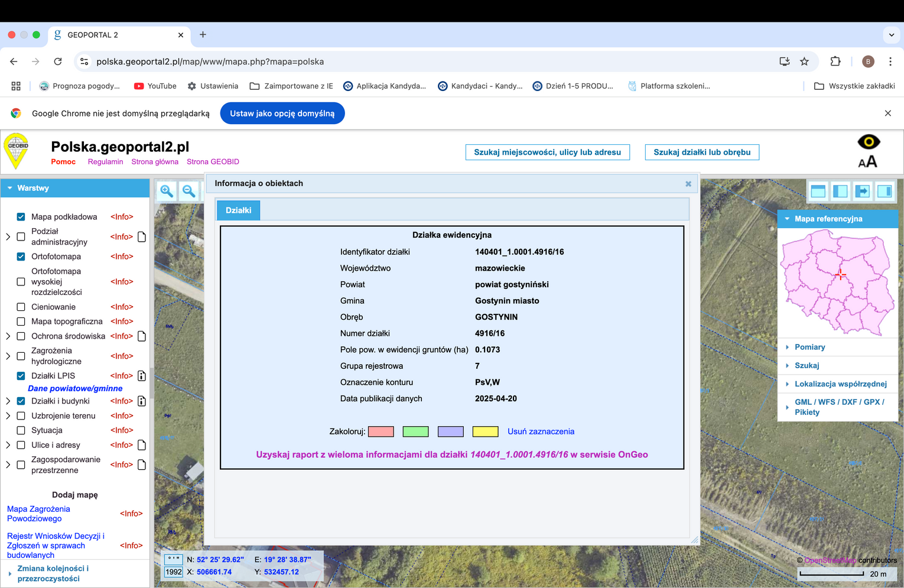
Task: Click the zoom in magnifier tool
Action: (167, 191)
